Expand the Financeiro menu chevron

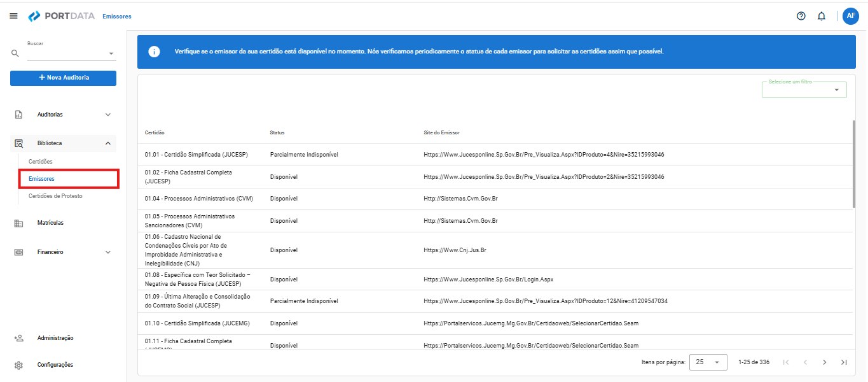pos(107,252)
